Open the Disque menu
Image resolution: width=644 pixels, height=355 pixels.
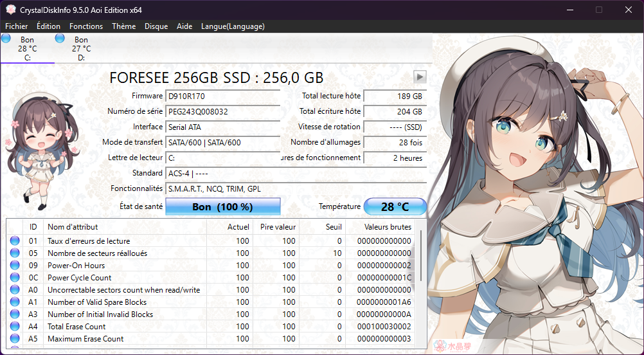[x=156, y=26]
